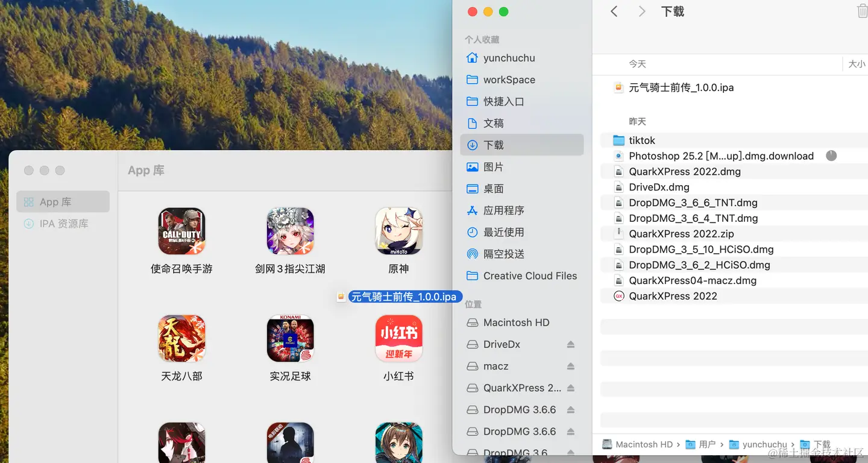Open yunchuchu home folder in the sidebar
The width and height of the screenshot is (868, 463).
coord(521,58)
